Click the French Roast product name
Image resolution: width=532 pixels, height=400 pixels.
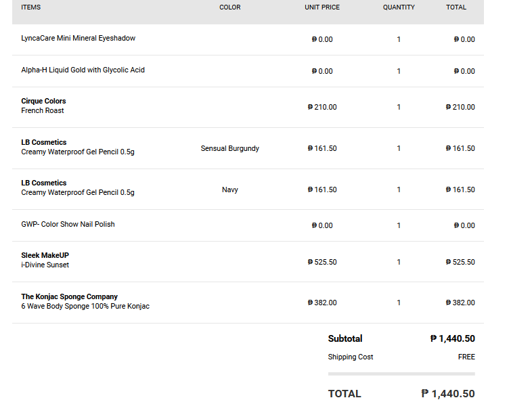click(x=43, y=110)
